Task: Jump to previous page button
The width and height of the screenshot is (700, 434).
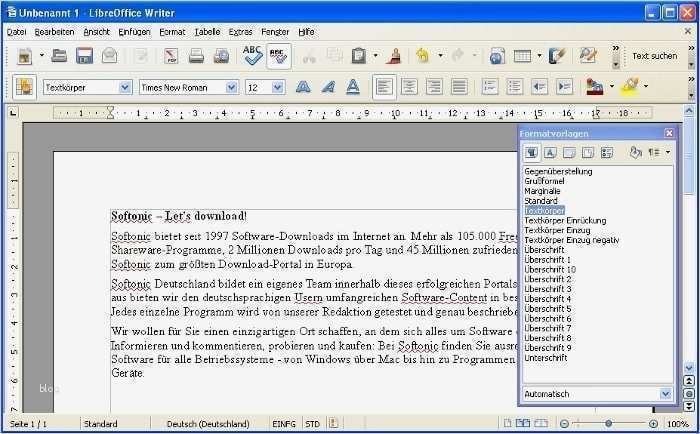Action: (x=689, y=381)
